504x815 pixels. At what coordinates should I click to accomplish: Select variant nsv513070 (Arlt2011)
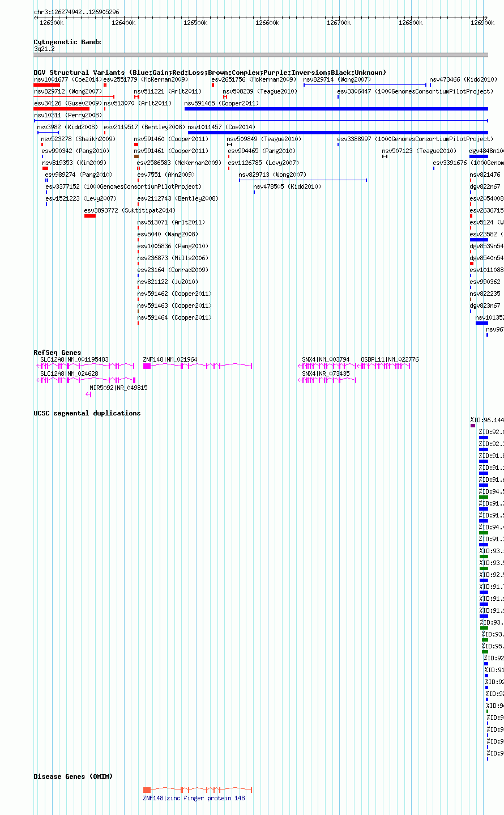(x=137, y=103)
